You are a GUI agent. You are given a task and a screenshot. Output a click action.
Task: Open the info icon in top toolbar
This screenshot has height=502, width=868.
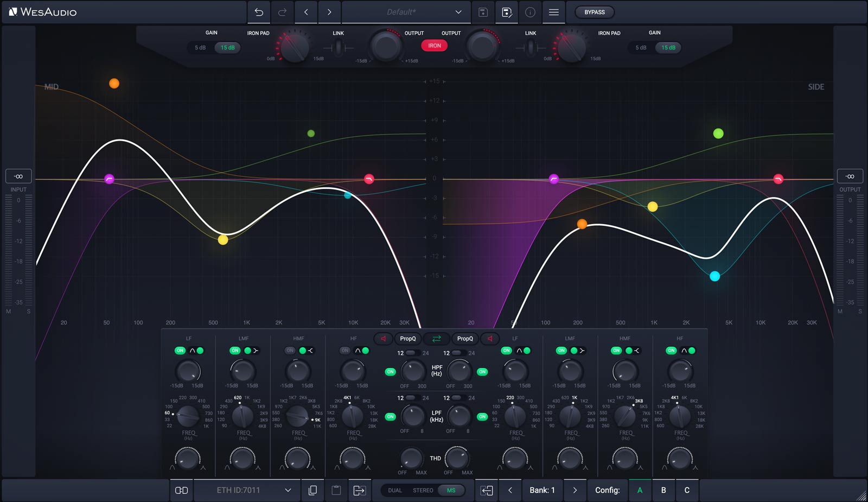click(530, 12)
